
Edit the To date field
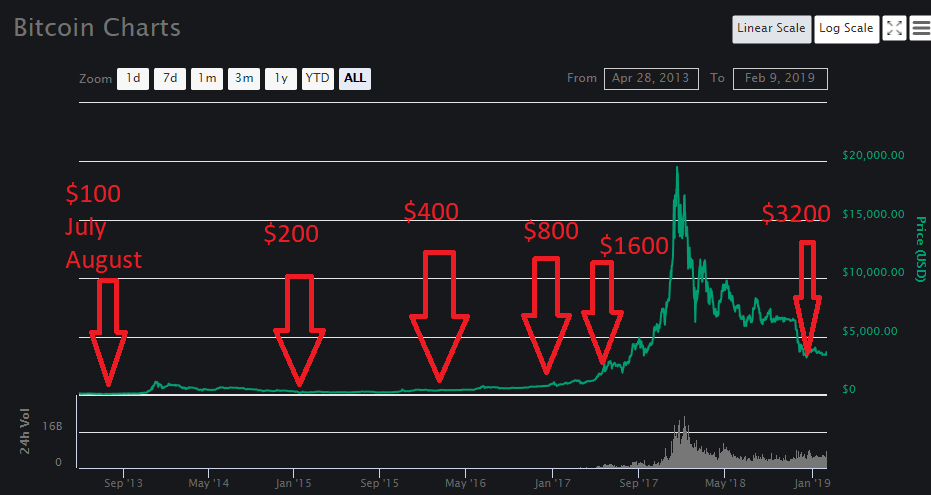(x=780, y=78)
